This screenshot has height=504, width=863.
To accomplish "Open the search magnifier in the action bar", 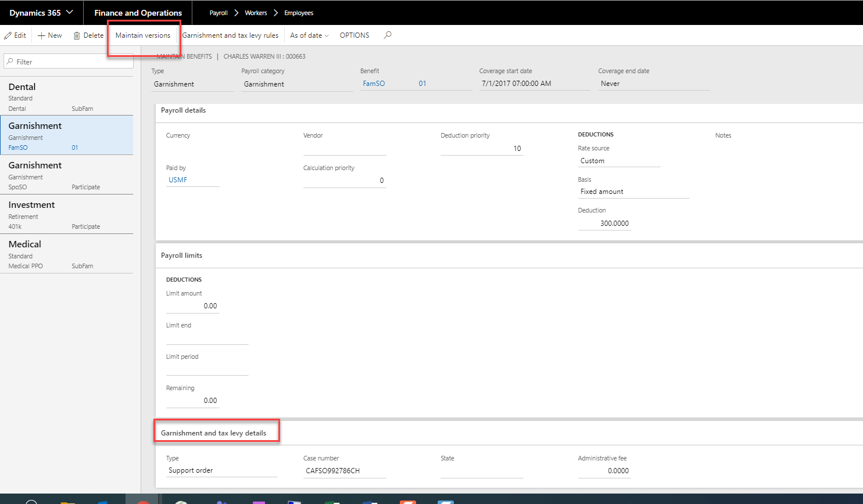I will pos(388,35).
